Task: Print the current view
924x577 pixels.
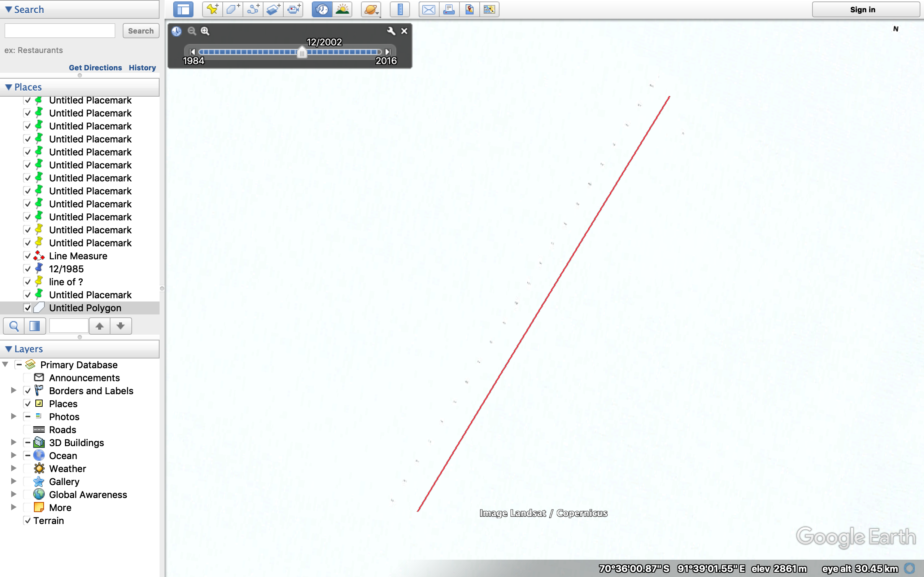Action: pyautogui.click(x=448, y=9)
